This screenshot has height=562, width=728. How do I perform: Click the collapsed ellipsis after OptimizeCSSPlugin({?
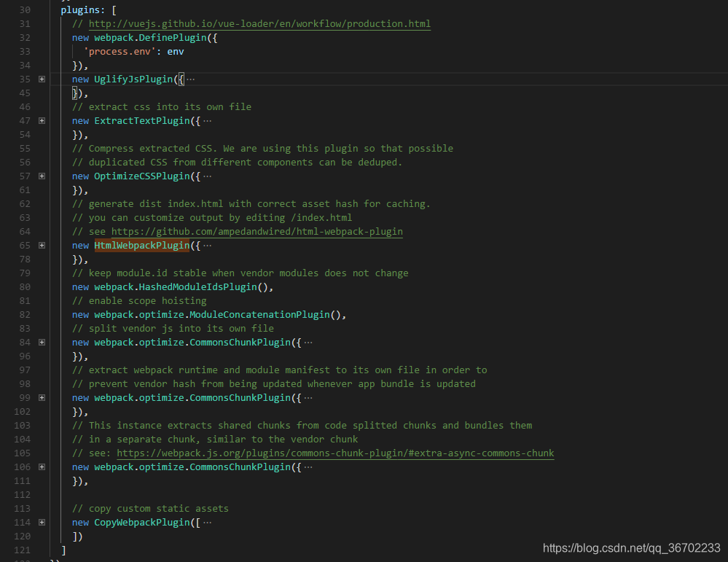pos(207,176)
